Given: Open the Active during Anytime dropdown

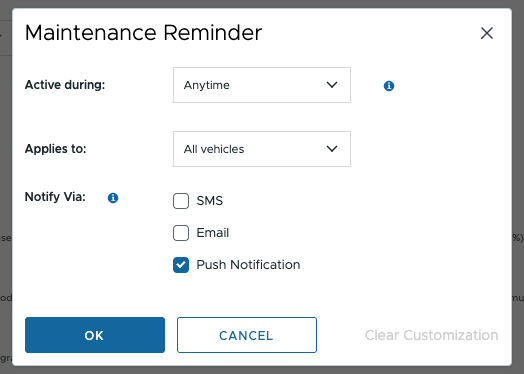Looking at the screenshot, I should [262, 85].
